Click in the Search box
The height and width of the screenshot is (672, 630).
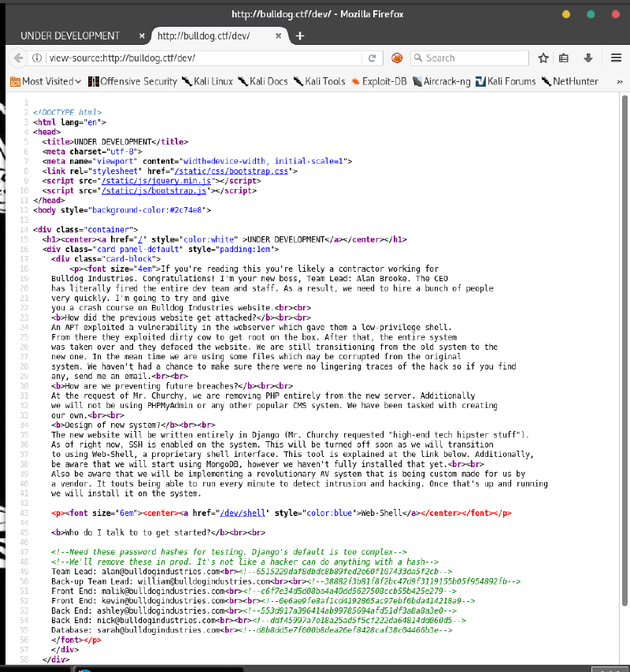pos(472,58)
